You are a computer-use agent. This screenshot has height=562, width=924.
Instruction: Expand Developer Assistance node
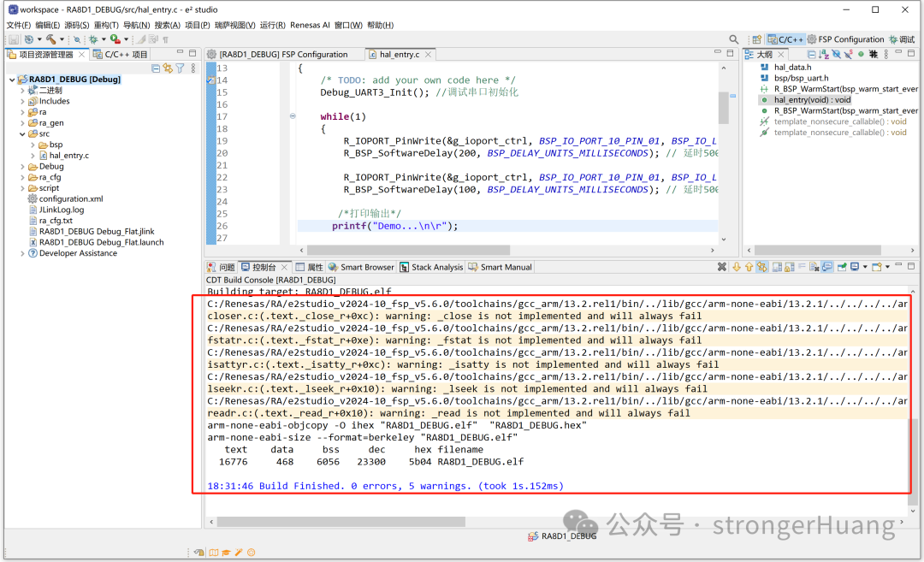click(22, 253)
